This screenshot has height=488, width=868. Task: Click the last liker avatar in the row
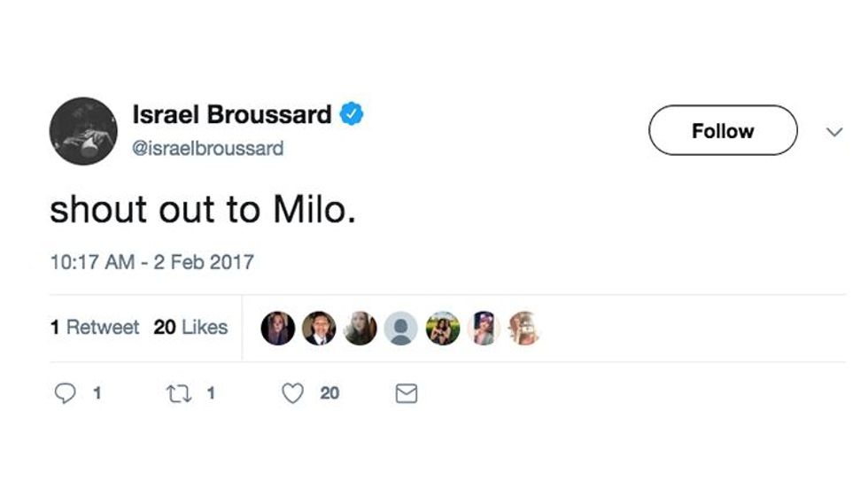[524, 328]
